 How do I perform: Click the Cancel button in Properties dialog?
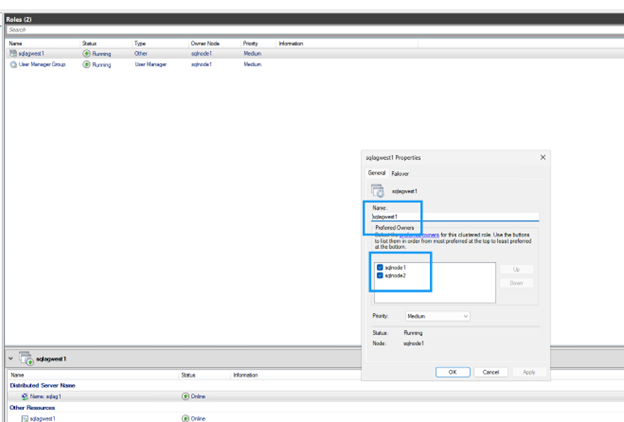click(491, 372)
